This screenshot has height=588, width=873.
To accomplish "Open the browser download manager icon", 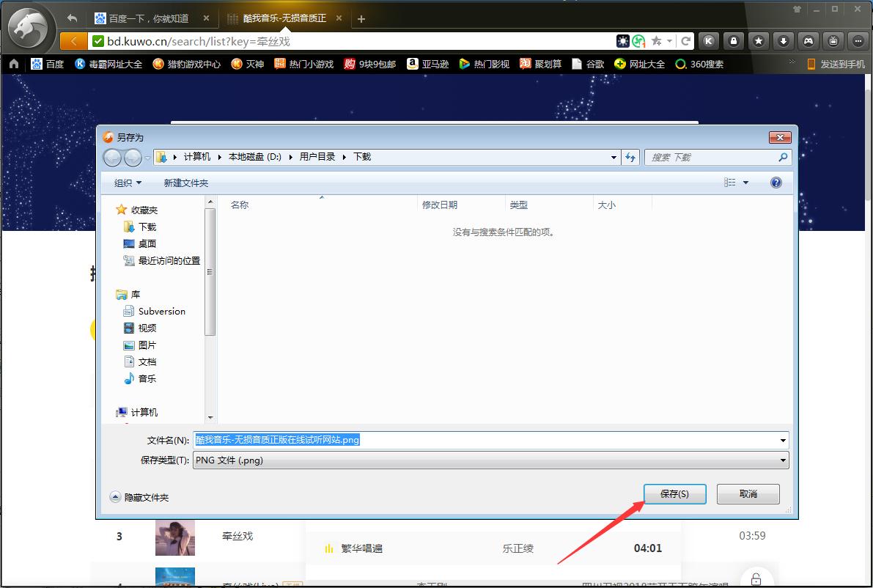I will click(784, 41).
